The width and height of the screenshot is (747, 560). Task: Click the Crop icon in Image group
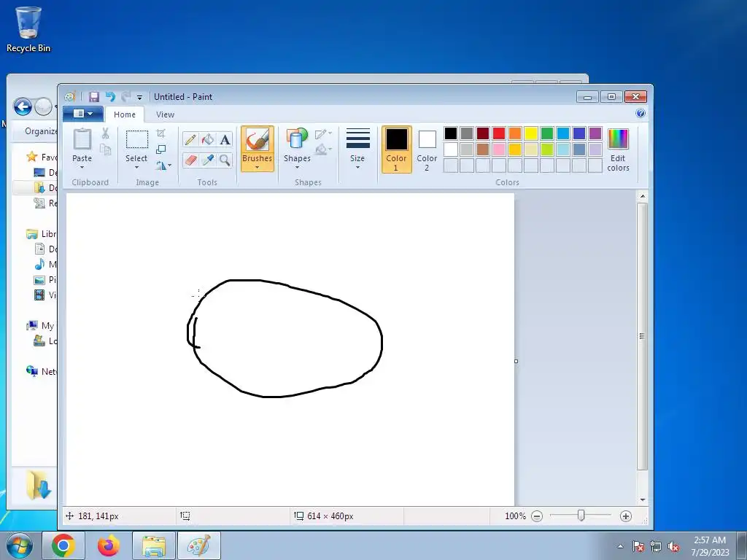(x=161, y=133)
